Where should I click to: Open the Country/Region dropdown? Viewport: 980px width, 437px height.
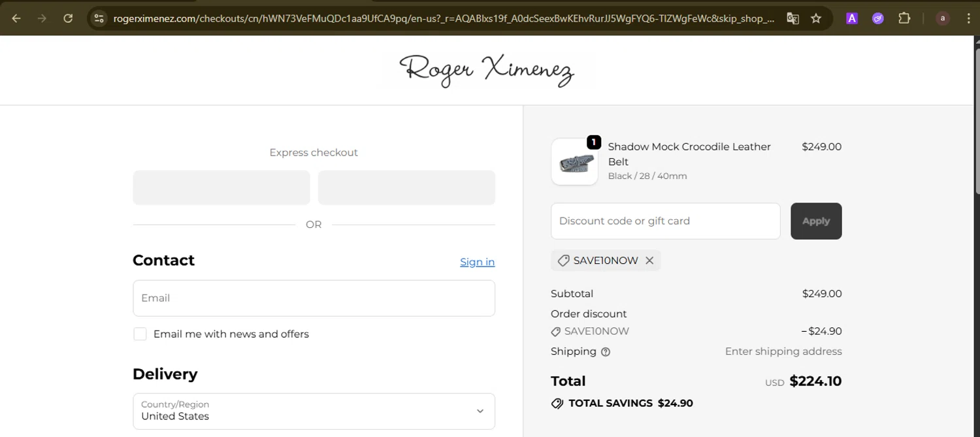[314, 411]
